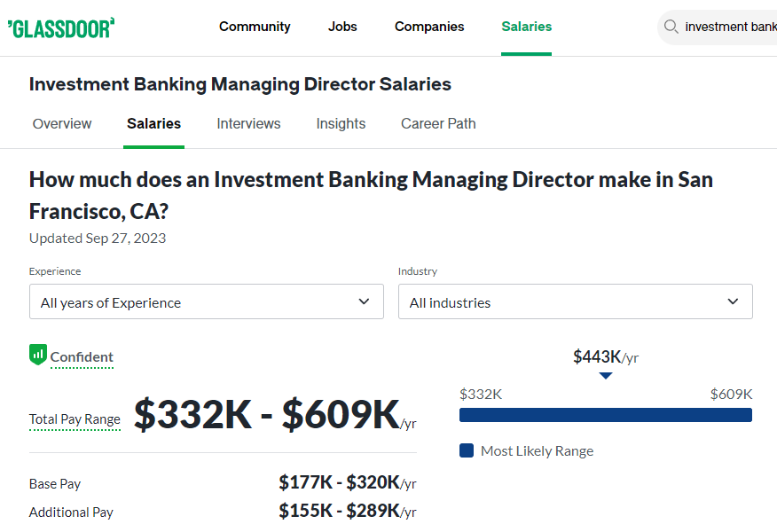Image resolution: width=777 pixels, height=532 pixels.
Task: Select the Salaries sub-tab
Action: pyautogui.click(x=153, y=123)
